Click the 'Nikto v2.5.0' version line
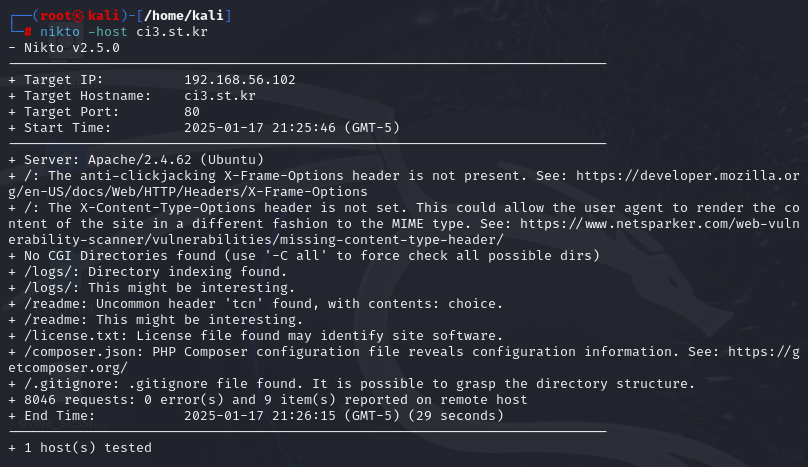808x467 pixels. point(64,48)
